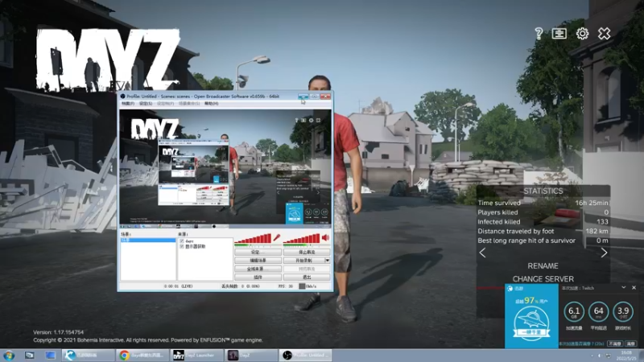Screen dimensions: 644x362
Task: Select the highlighted scene in OBS scenes list
Action: click(148, 240)
